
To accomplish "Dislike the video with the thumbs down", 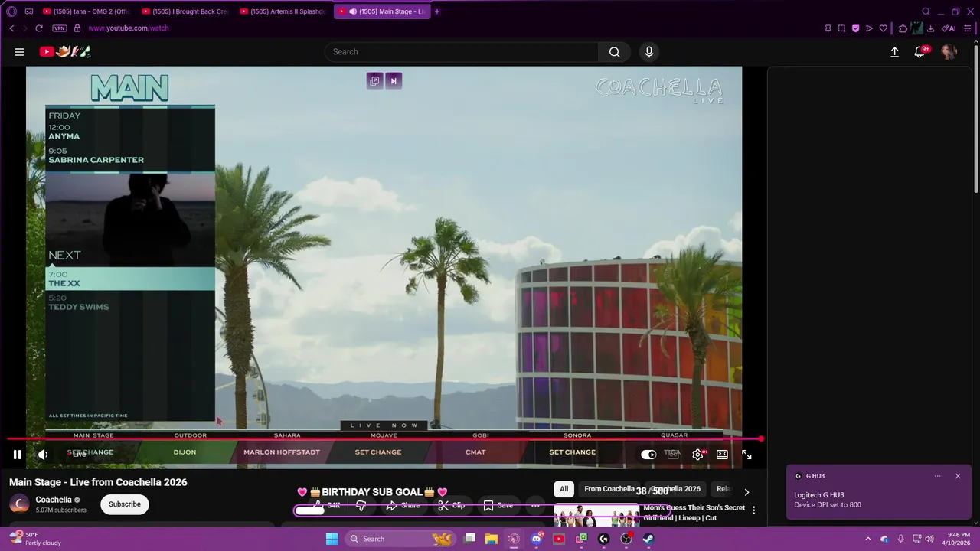I will click(x=361, y=505).
